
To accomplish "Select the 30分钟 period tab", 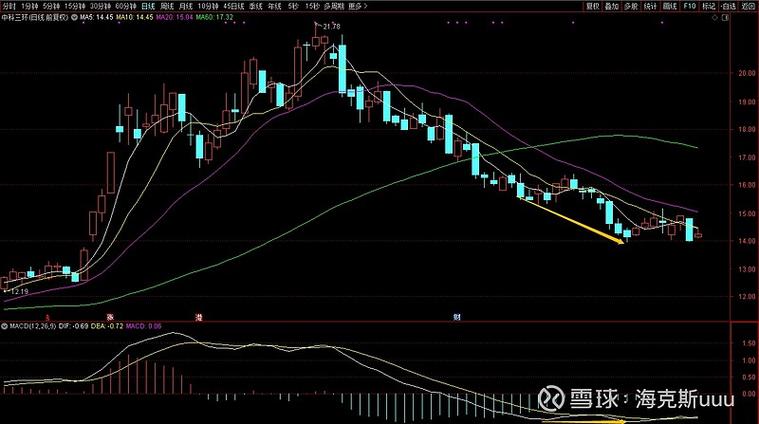I will (x=101, y=6).
